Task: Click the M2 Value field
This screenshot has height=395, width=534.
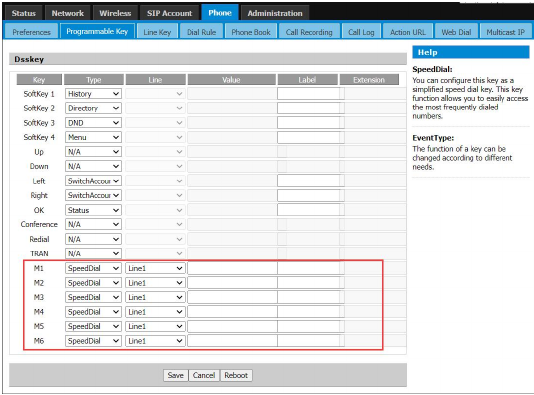Action: 232,283
